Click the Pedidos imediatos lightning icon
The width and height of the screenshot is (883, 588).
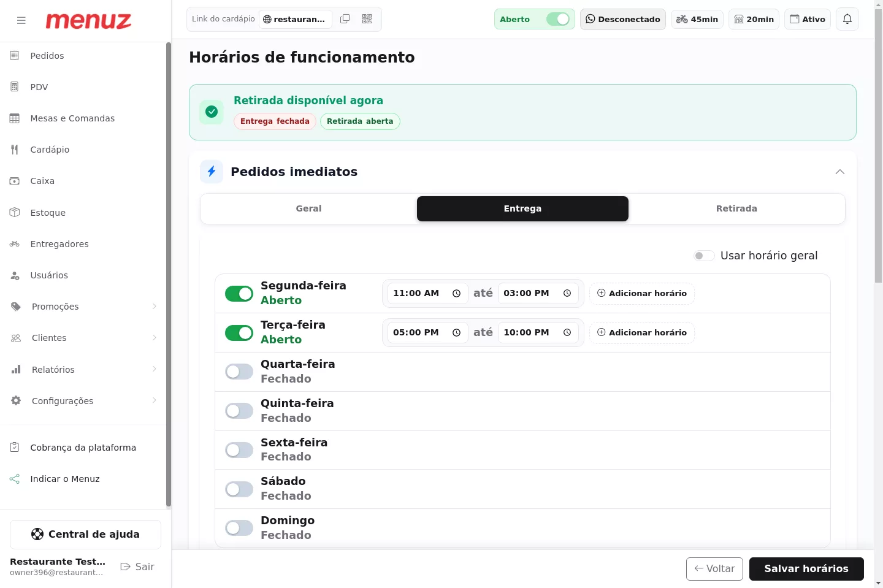pos(212,172)
